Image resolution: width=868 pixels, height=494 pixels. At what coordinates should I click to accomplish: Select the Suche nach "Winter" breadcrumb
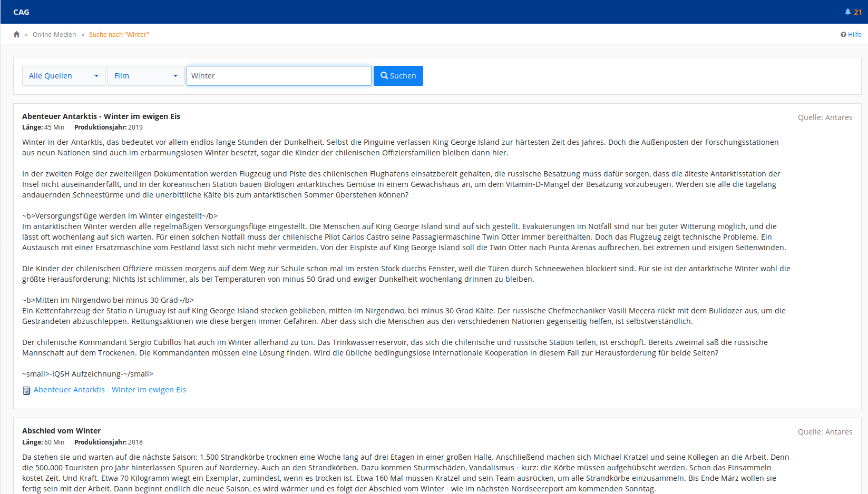tap(119, 35)
